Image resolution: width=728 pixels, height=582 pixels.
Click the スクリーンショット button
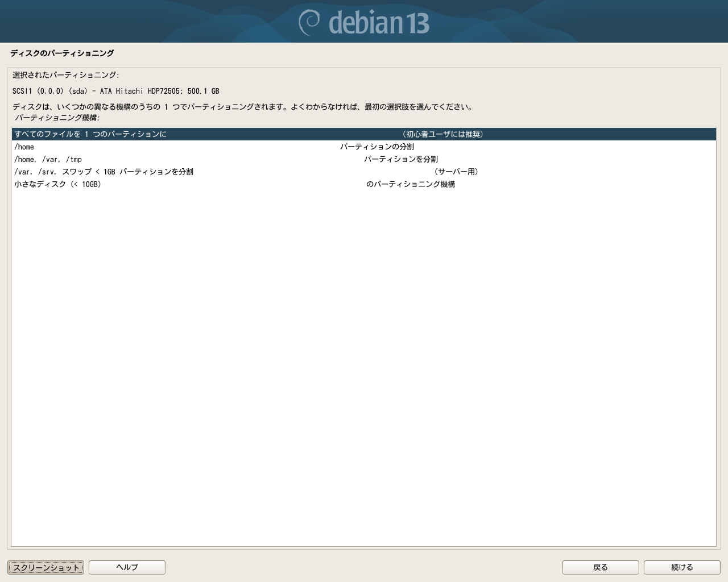pyautogui.click(x=45, y=567)
